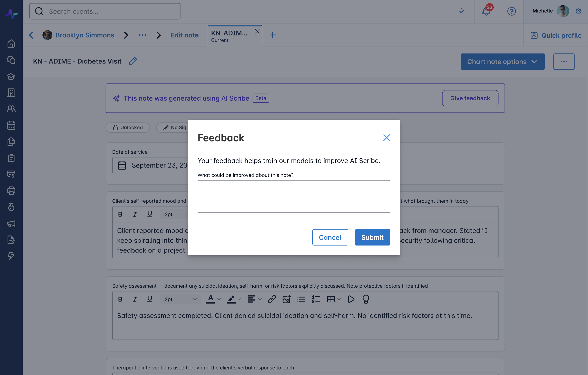This screenshot has width=588, height=375.
Task: Toggle bold in Safety assessment toolbar
Action: pos(120,299)
